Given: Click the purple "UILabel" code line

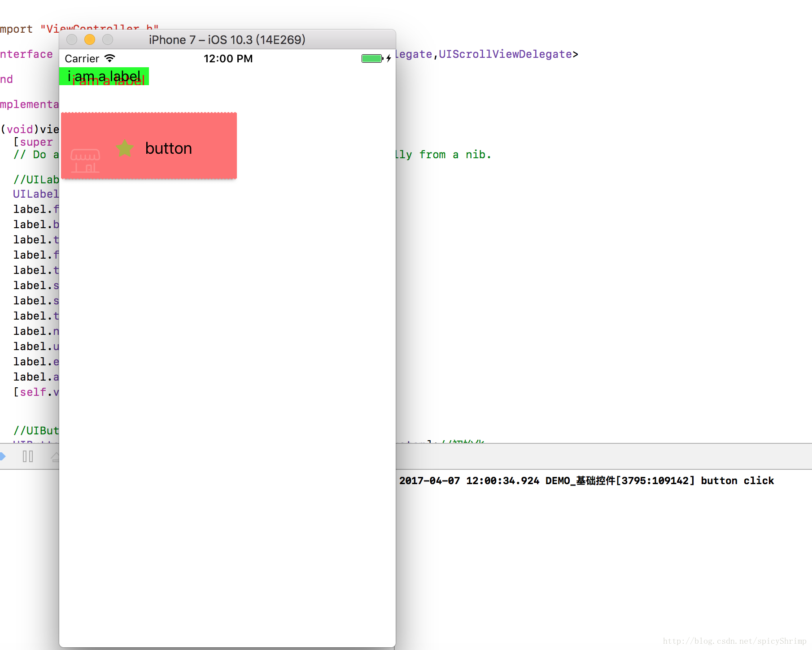Looking at the screenshot, I should tap(36, 194).
